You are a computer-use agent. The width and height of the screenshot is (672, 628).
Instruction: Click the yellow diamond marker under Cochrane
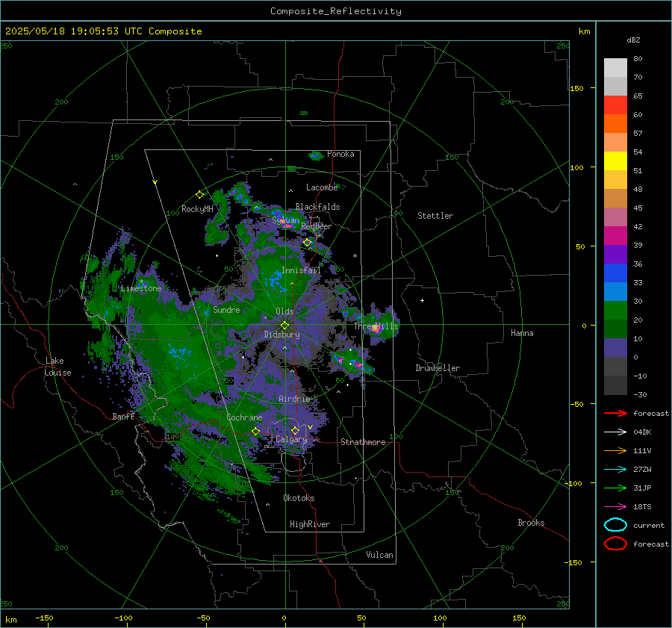255,432
